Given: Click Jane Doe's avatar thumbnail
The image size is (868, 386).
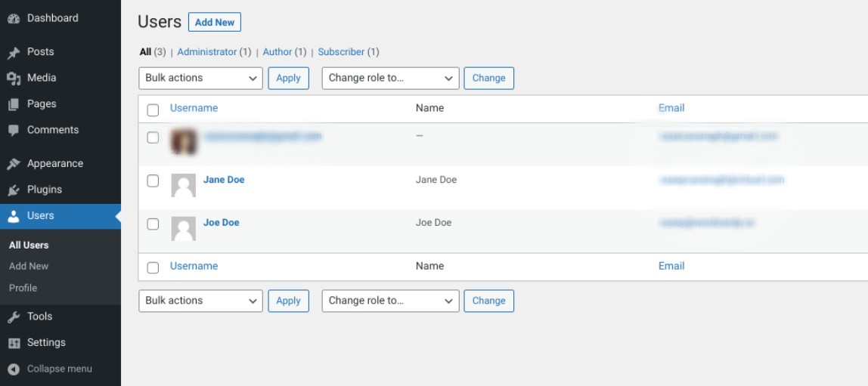Looking at the screenshot, I should click(x=184, y=186).
